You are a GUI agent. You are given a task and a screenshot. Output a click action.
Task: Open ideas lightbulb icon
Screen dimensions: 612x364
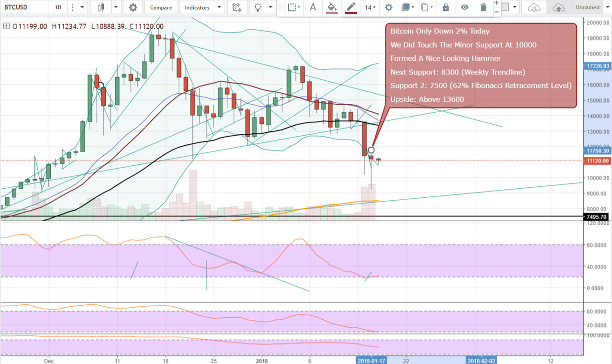point(258,7)
